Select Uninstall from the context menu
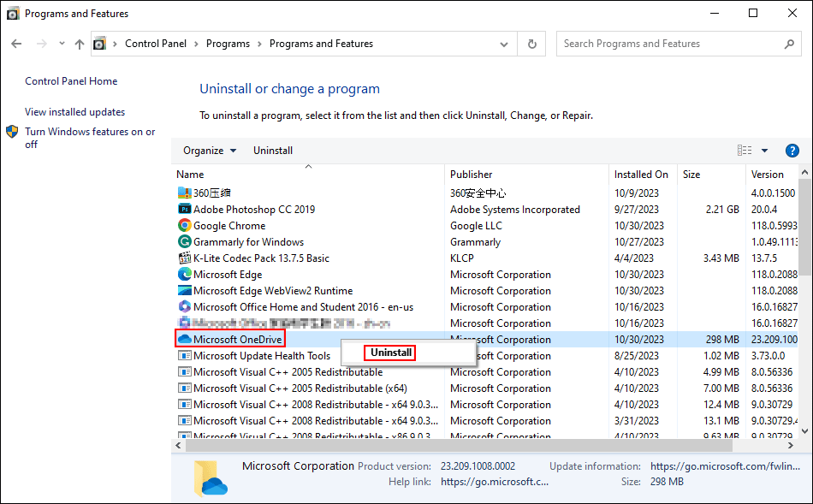The width and height of the screenshot is (813, 504). pyautogui.click(x=389, y=352)
